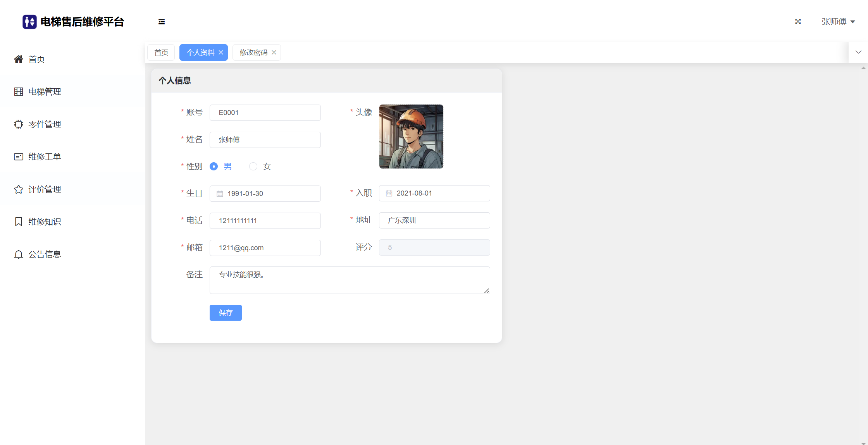
Task: Go to 首页 in the sidebar
Action: click(36, 59)
